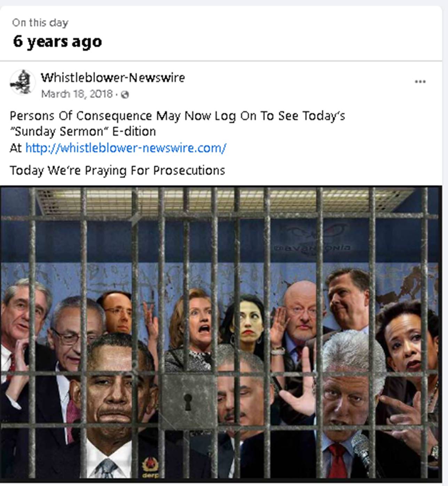Viewport: 448px width, 486px height.
Task: Open the Whistleblower-Newswire page name
Action: (x=113, y=78)
